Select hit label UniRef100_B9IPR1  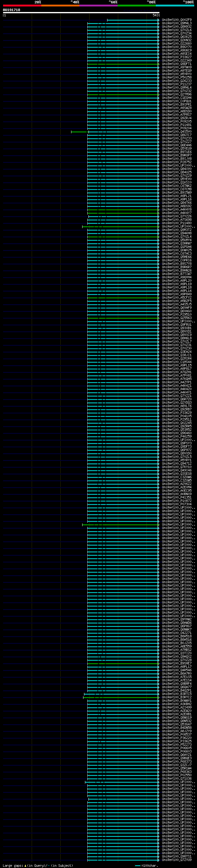pos(177,104)
